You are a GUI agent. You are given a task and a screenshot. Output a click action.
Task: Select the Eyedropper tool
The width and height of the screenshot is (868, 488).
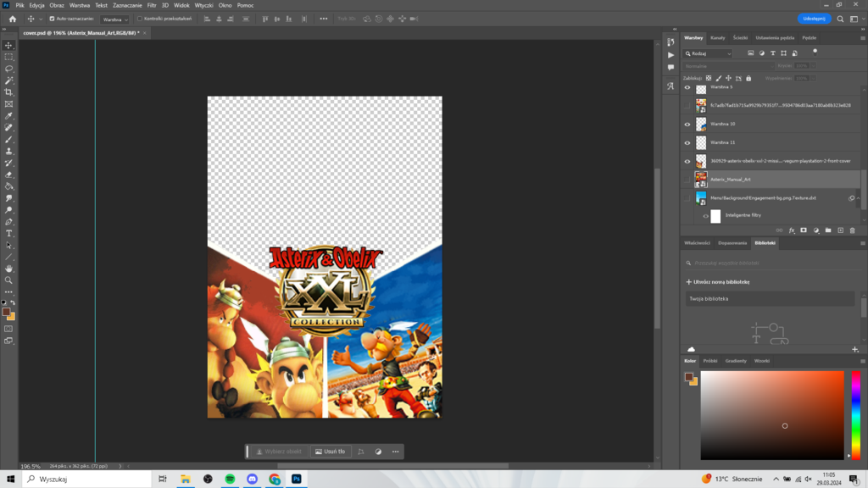8,115
